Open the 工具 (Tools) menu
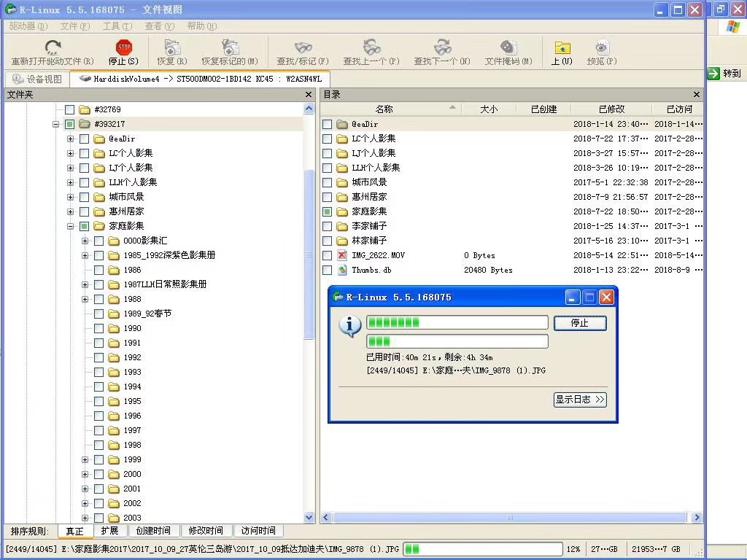 [x=117, y=26]
